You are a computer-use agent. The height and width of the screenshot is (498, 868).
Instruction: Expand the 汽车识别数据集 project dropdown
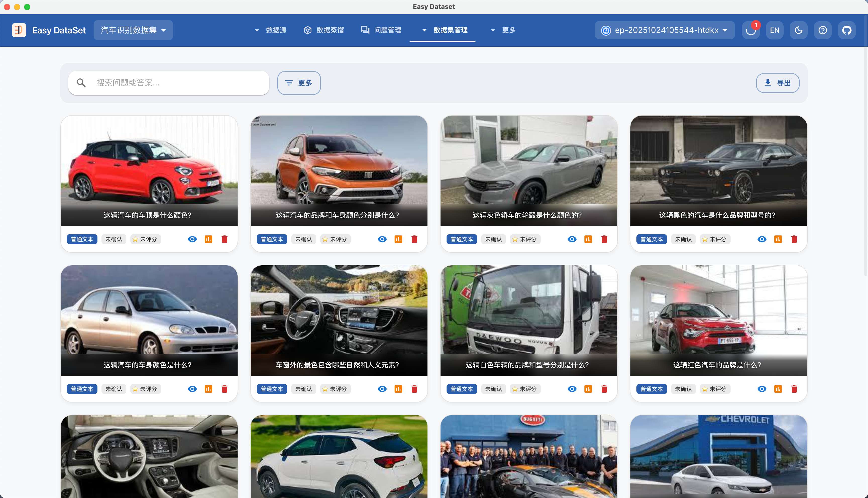133,30
